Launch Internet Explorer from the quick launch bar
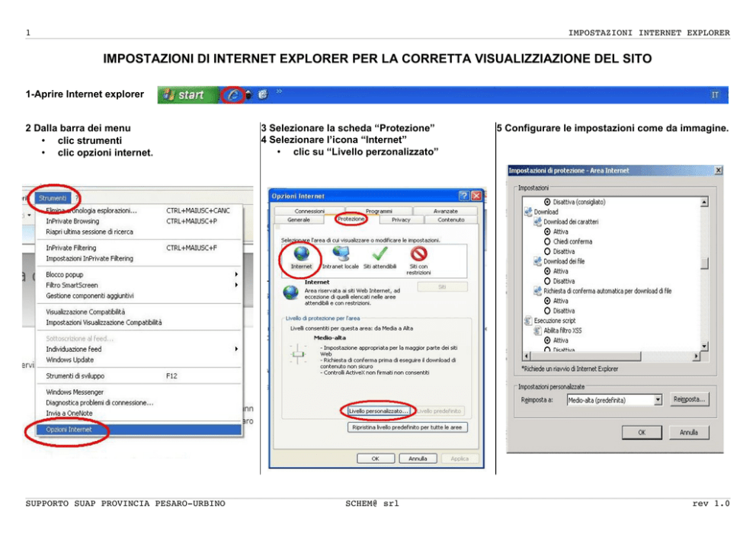Viewport: 756px width, 534px height. (x=233, y=95)
